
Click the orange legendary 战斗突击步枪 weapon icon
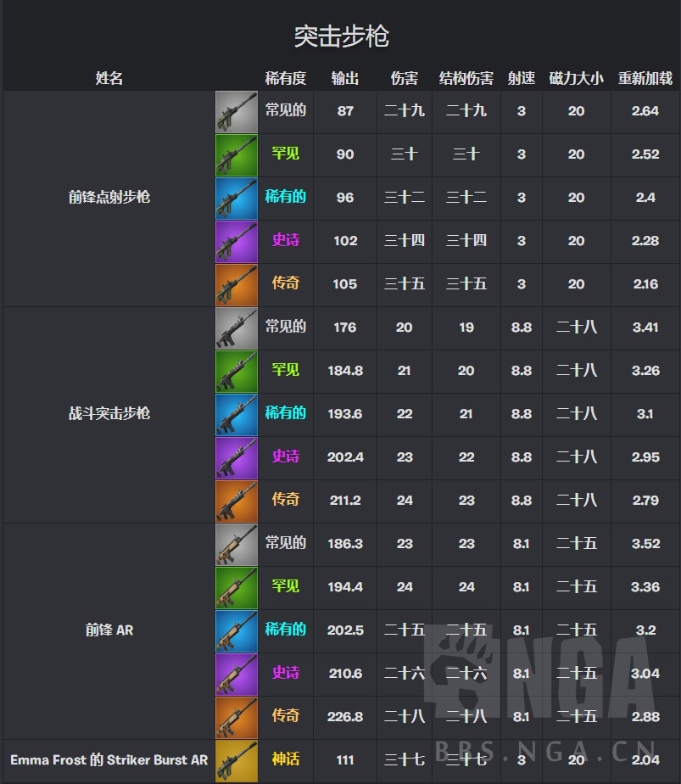coord(237,501)
